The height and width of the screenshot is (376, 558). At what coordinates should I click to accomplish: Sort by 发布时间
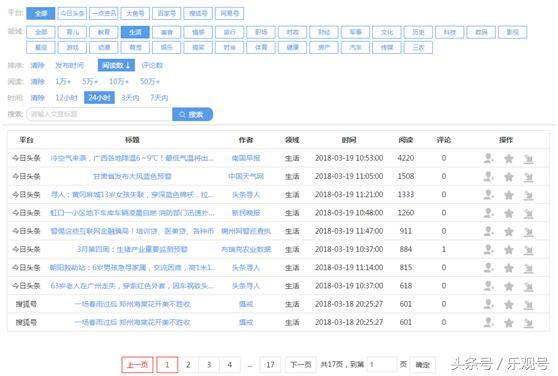(70, 65)
